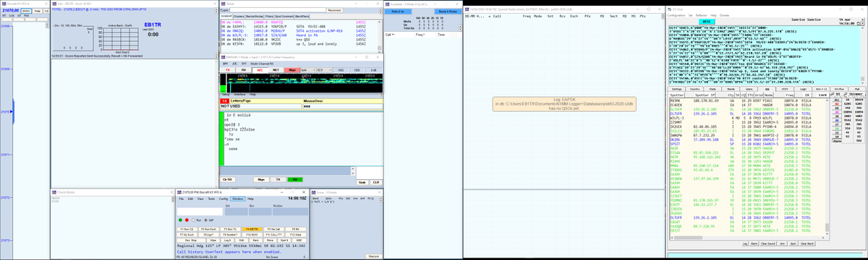Toggle the AFC button in MMVARI
This screenshot has height=260, width=868.
click(x=260, y=70)
